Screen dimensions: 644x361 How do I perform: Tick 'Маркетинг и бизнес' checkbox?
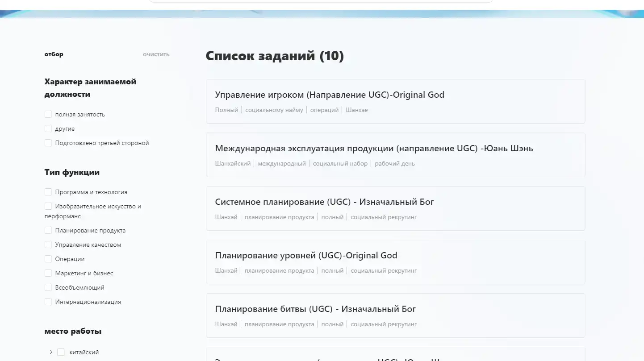(x=48, y=274)
